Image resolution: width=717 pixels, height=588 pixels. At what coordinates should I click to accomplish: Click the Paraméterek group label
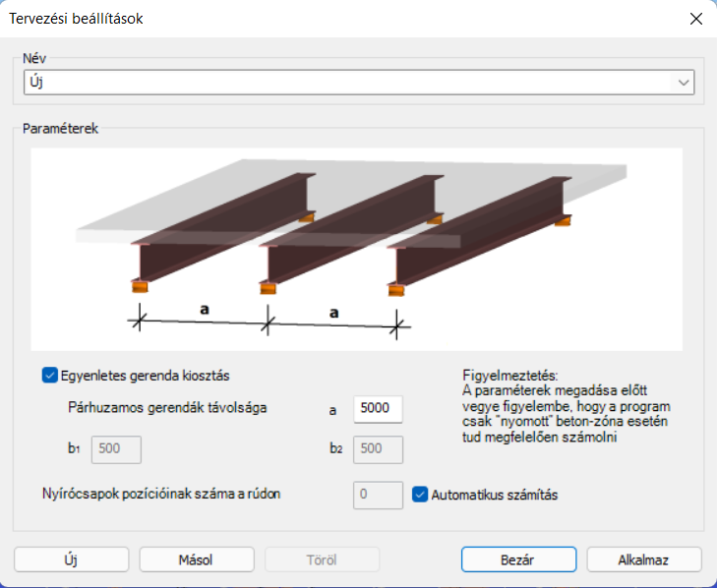pyautogui.click(x=60, y=129)
